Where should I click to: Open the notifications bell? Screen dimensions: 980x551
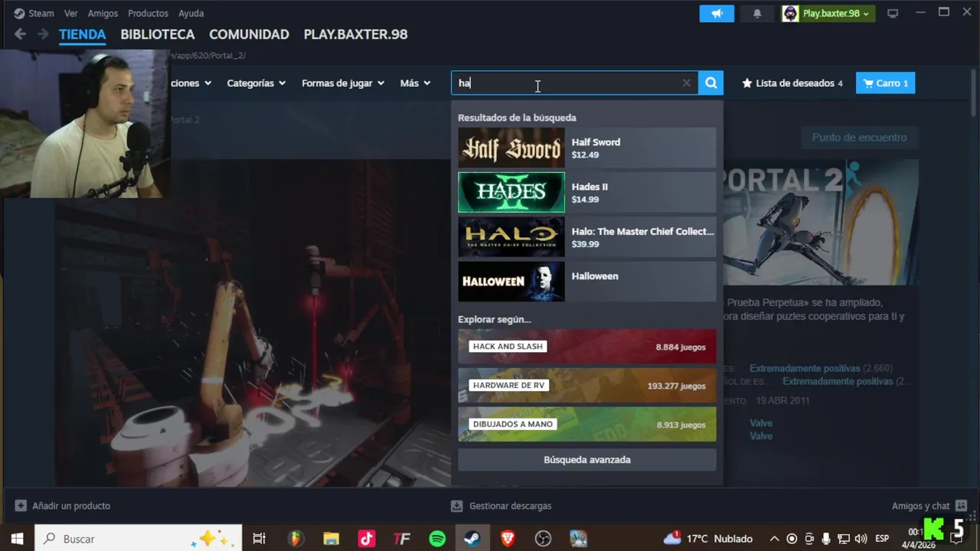(x=757, y=13)
